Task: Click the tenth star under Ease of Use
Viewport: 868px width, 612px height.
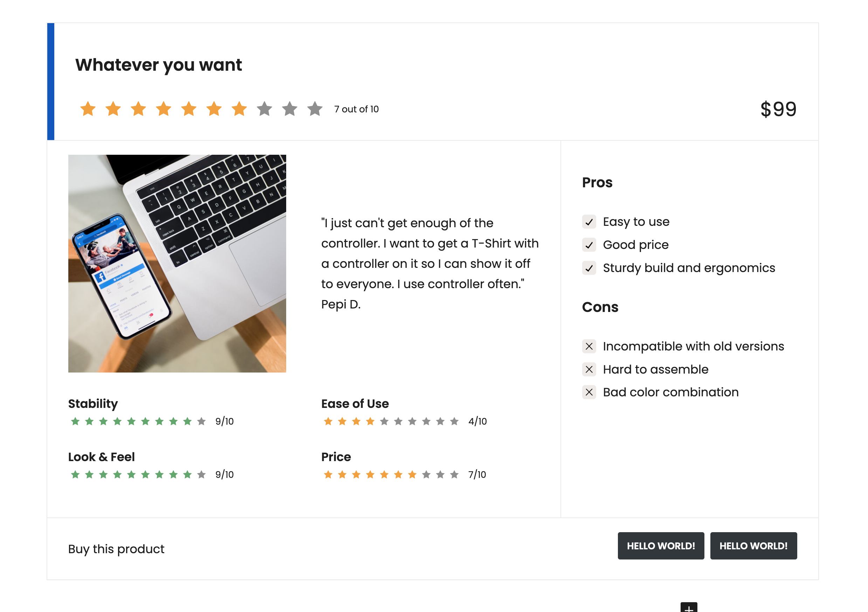Action: coord(453,421)
